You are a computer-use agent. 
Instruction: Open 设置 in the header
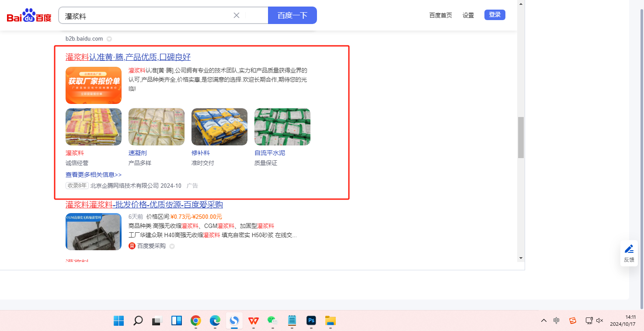(x=468, y=15)
